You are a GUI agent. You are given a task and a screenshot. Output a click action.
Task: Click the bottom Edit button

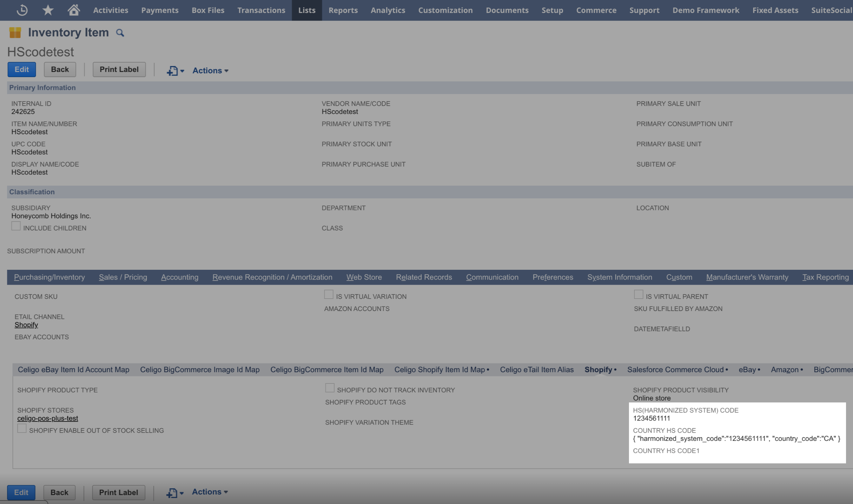point(21,493)
